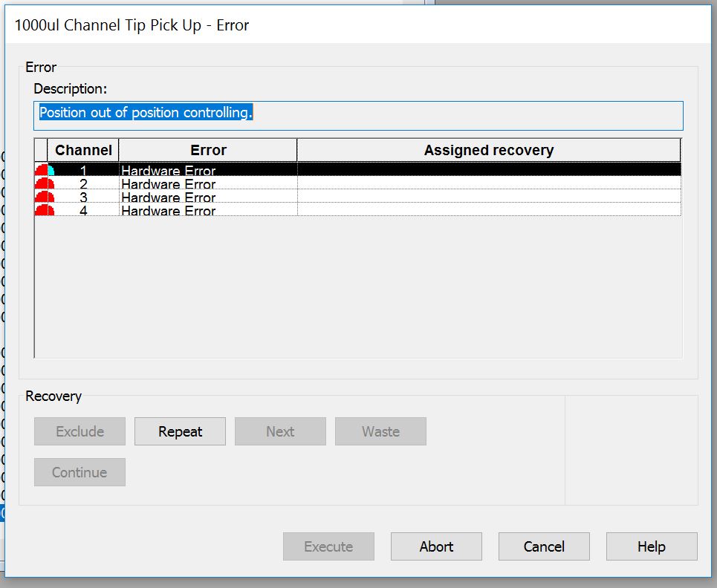The height and width of the screenshot is (588, 717).
Task: Click the Assigned recovery column header
Action: click(x=489, y=150)
